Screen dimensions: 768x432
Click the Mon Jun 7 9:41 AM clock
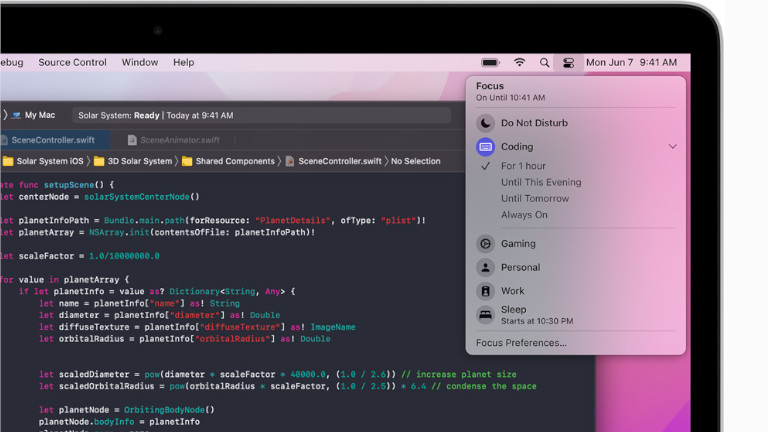click(631, 62)
